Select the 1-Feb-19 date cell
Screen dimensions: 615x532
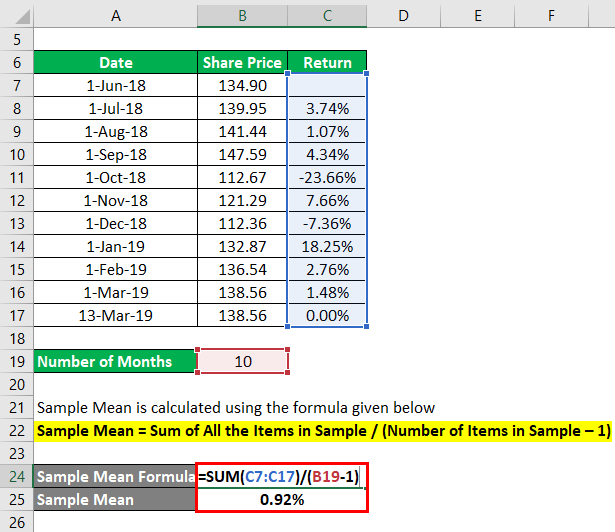[116, 269]
